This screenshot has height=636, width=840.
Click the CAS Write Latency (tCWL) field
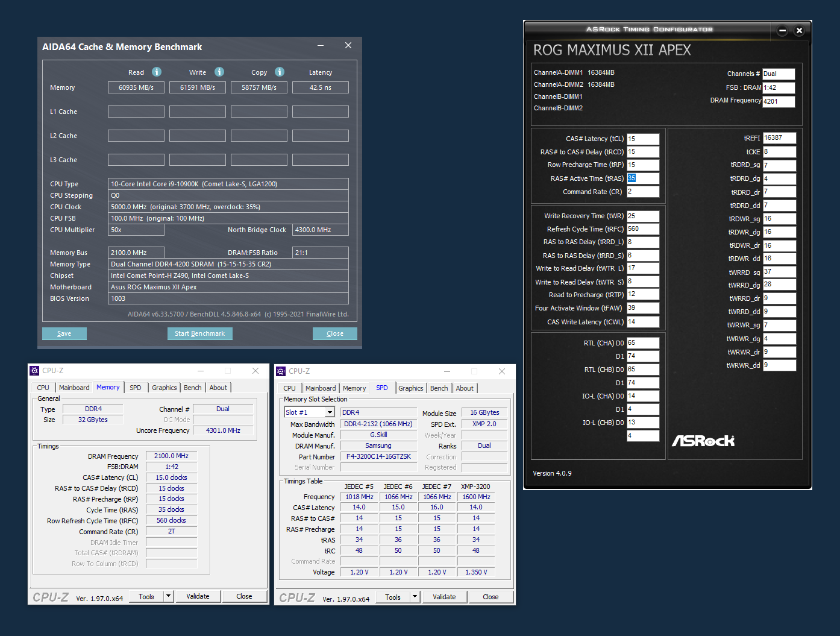click(x=643, y=322)
